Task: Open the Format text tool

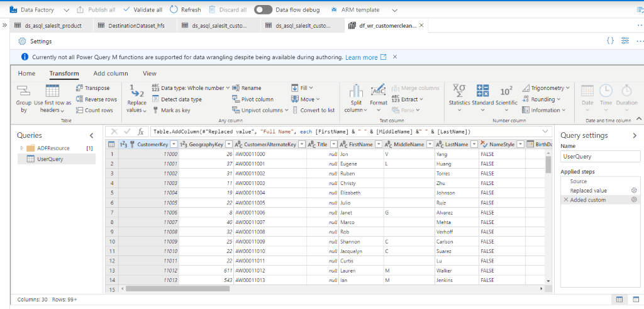Action: (378, 99)
